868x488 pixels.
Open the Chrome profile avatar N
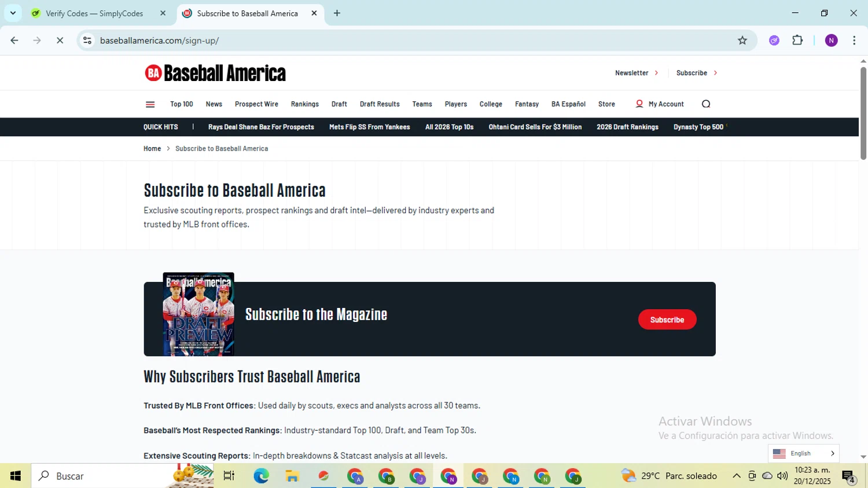click(x=832, y=41)
